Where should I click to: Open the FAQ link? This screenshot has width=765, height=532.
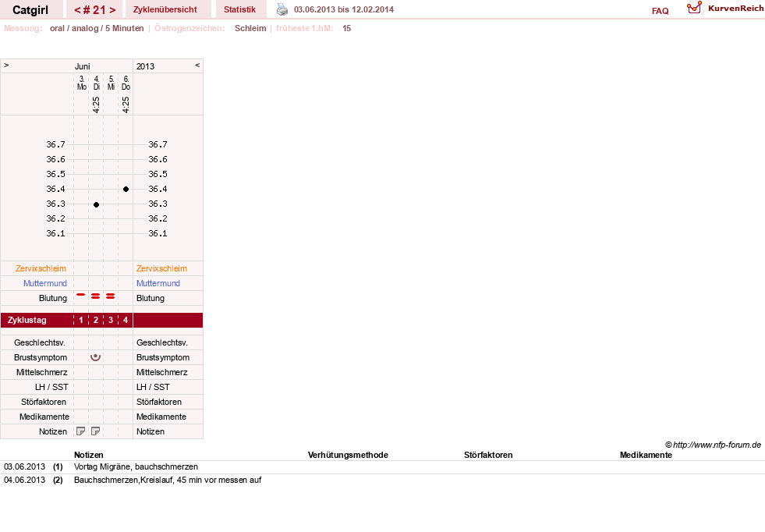(x=660, y=11)
